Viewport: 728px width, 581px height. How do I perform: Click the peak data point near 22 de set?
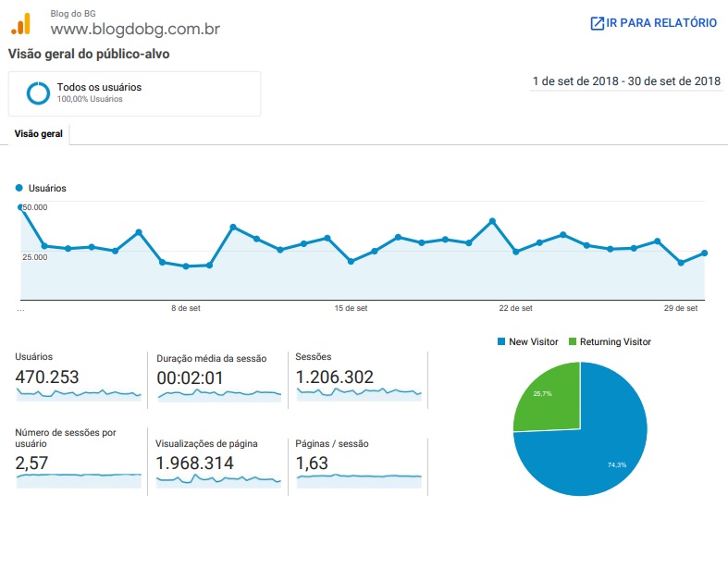[492, 221]
